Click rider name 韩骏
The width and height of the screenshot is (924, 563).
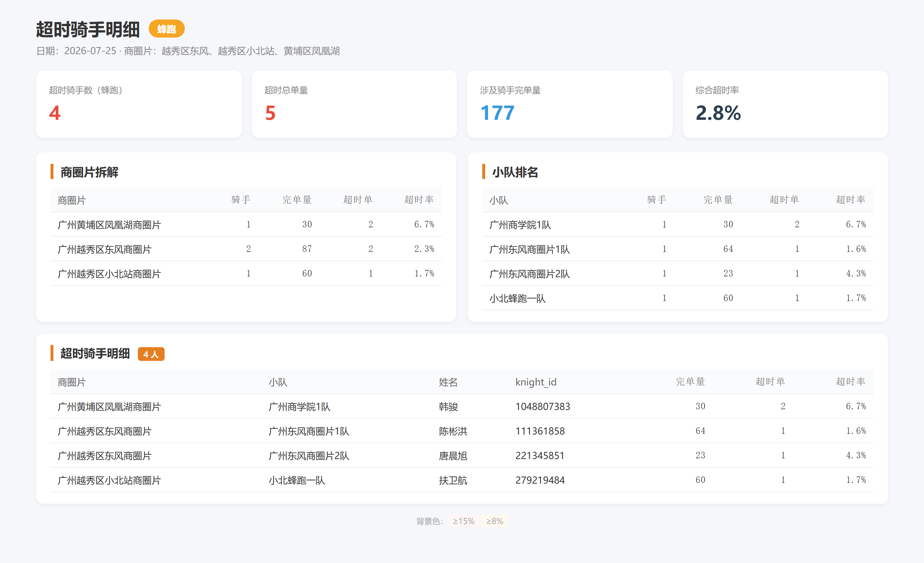[448, 406]
